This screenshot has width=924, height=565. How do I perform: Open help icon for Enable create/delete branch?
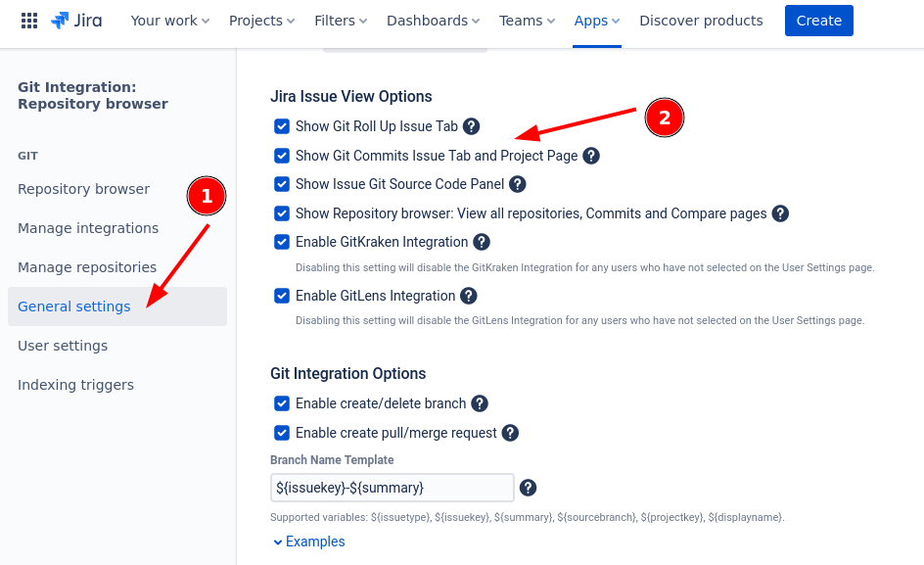[480, 403]
